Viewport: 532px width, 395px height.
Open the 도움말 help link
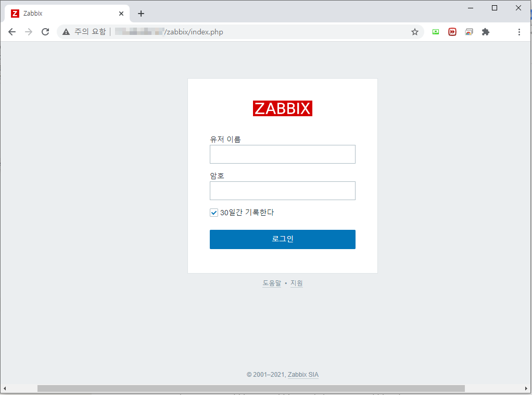click(x=272, y=283)
